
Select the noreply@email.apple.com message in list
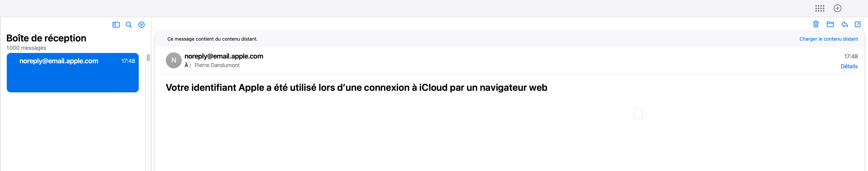73,72
